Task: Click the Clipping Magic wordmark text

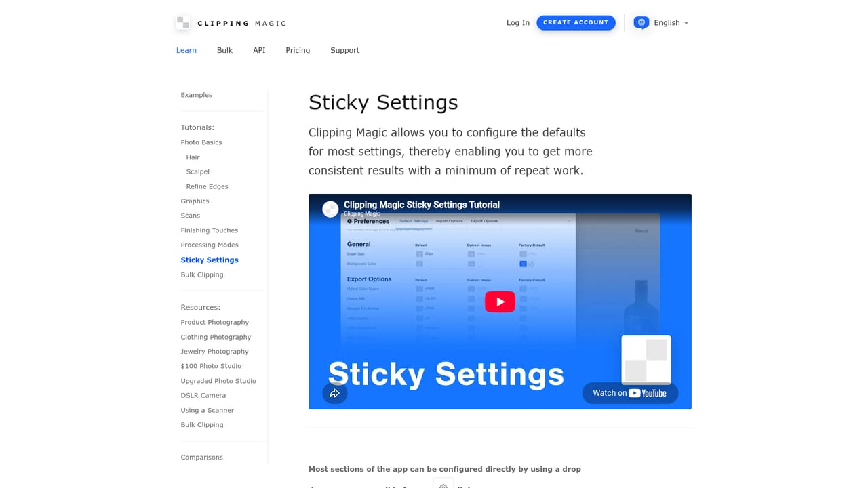Action: click(x=242, y=24)
